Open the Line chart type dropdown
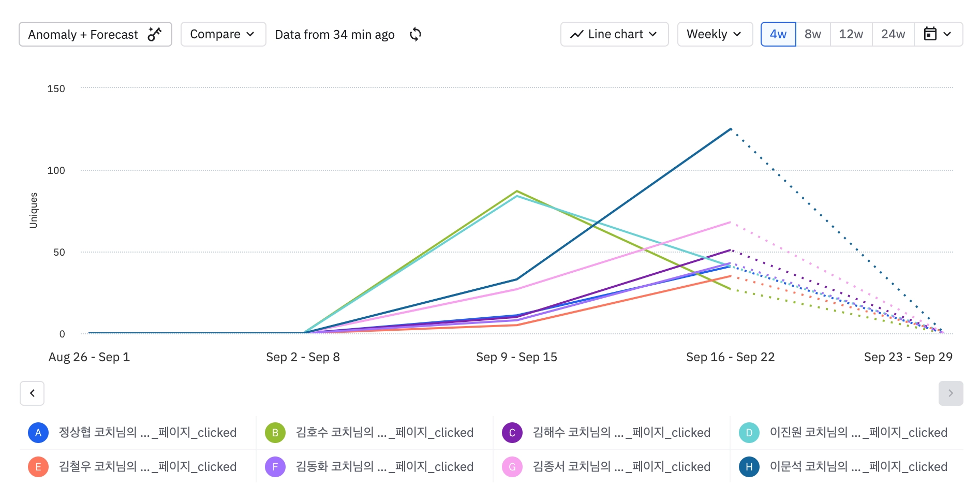The height and width of the screenshot is (501, 980). click(x=614, y=34)
